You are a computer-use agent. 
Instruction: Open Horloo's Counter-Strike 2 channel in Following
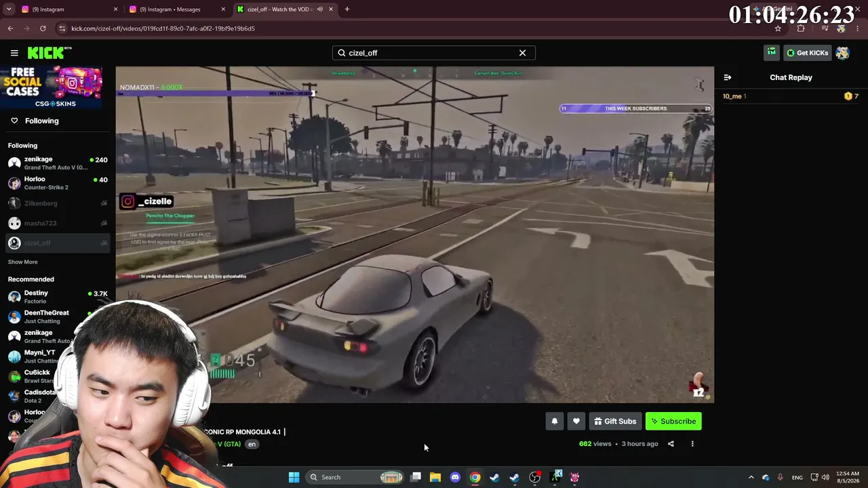58,183
